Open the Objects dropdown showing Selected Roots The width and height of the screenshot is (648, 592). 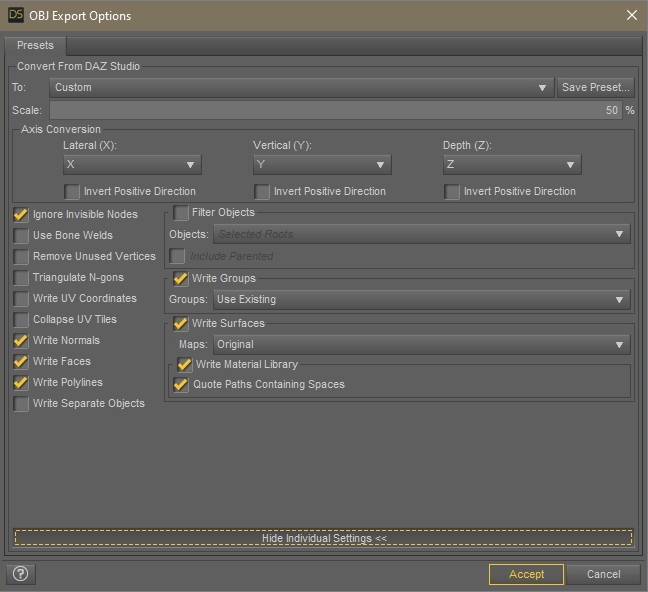(422, 234)
